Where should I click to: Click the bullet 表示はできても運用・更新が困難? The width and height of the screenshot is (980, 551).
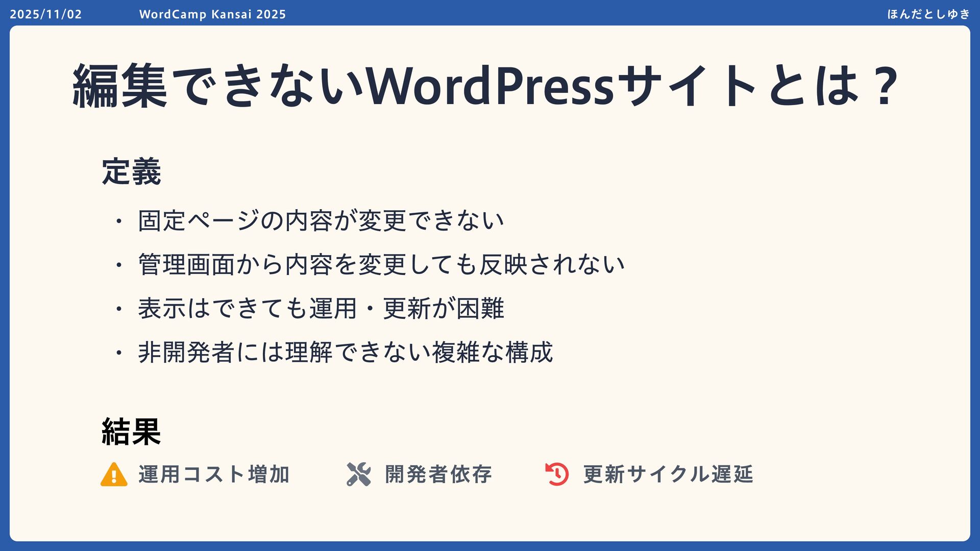[321, 309]
